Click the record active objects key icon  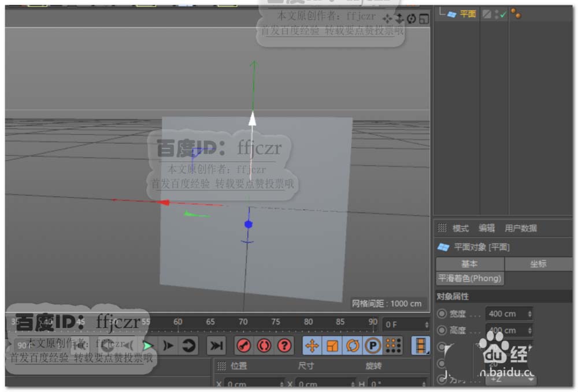tap(243, 346)
